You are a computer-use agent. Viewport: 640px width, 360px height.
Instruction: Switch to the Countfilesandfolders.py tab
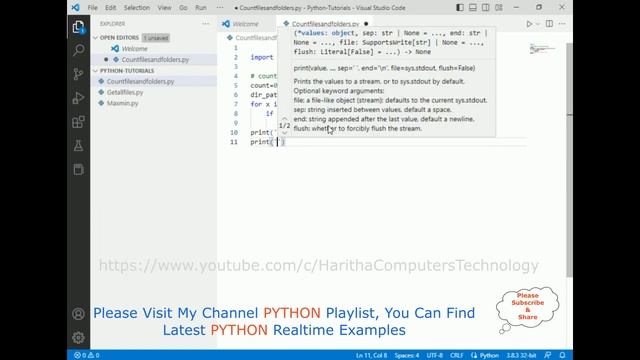[325, 24]
